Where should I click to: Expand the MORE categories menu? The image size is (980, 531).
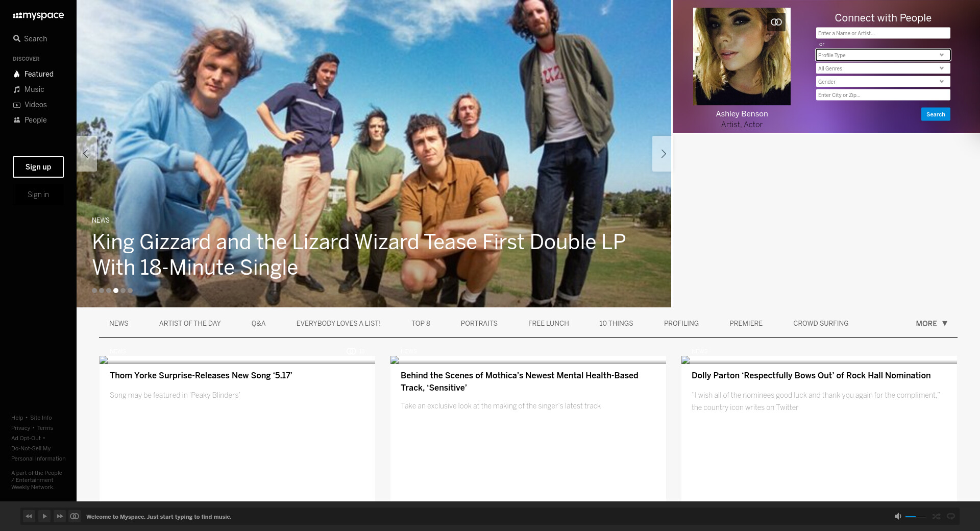932,324
